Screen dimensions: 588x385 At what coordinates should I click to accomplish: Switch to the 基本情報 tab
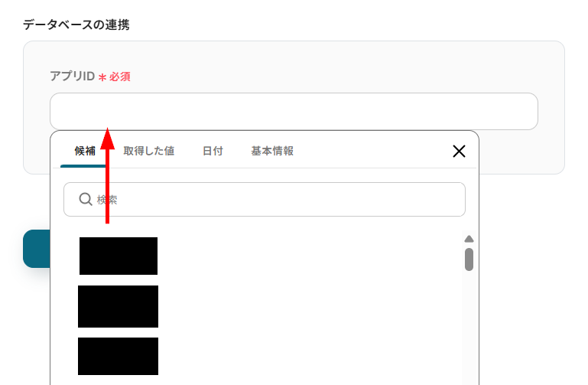[x=272, y=151]
